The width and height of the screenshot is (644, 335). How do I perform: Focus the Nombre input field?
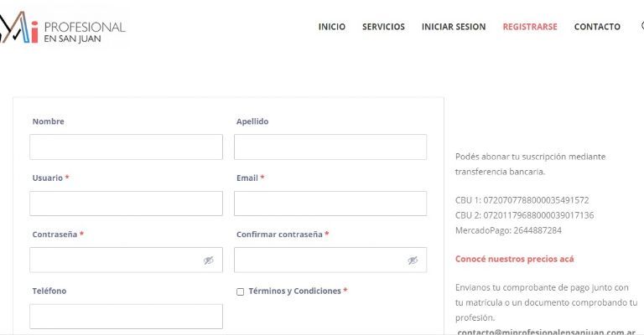(x=126, y=147)
